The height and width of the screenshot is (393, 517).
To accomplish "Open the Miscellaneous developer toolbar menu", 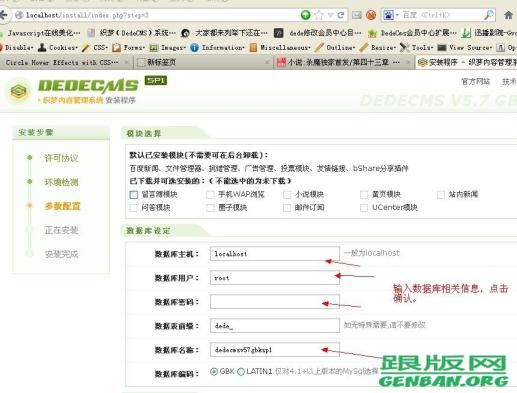I will (x=280, y=48).
